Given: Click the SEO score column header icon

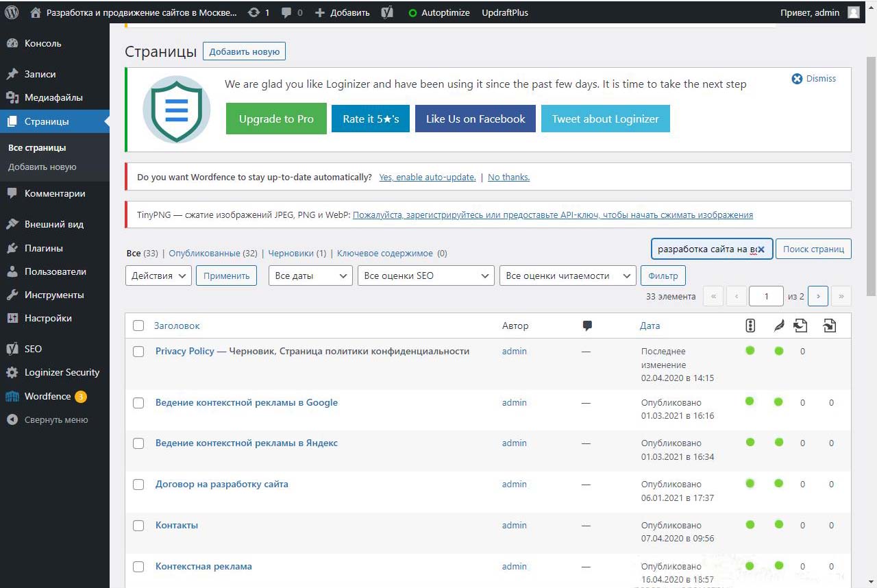Looking at the screenshot, I should [x=750, y=326].
